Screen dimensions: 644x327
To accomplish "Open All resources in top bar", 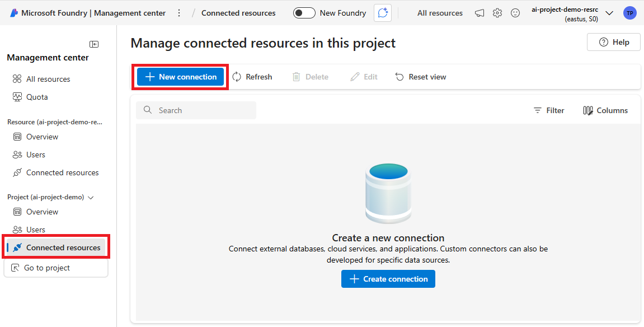I will [x=440, y=13].
